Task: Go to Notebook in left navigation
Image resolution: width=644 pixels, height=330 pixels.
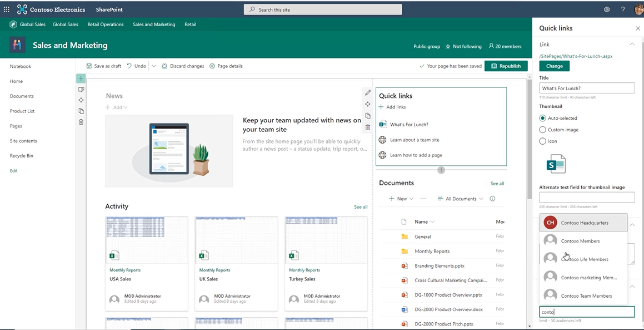Action: [21, 66]
